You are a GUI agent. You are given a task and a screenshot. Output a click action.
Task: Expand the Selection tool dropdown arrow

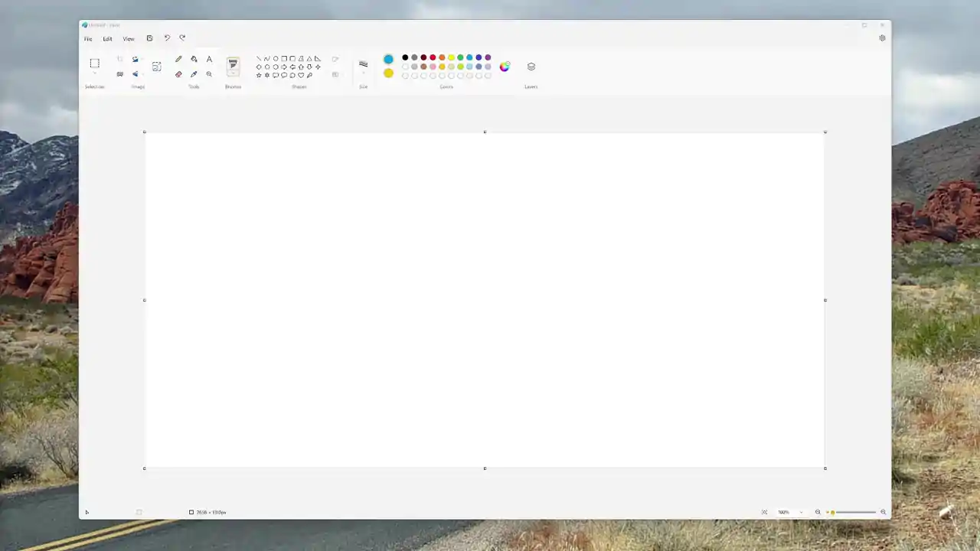tap(94, 74)
